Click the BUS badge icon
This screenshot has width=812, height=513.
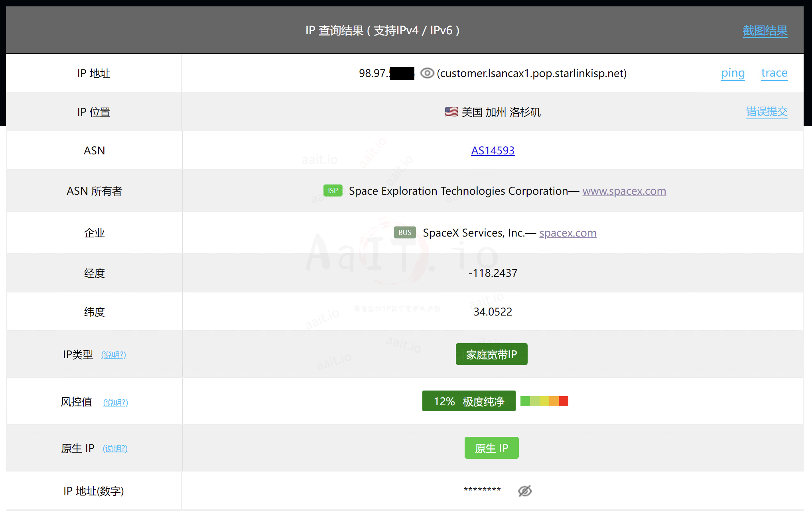[405, 233]
